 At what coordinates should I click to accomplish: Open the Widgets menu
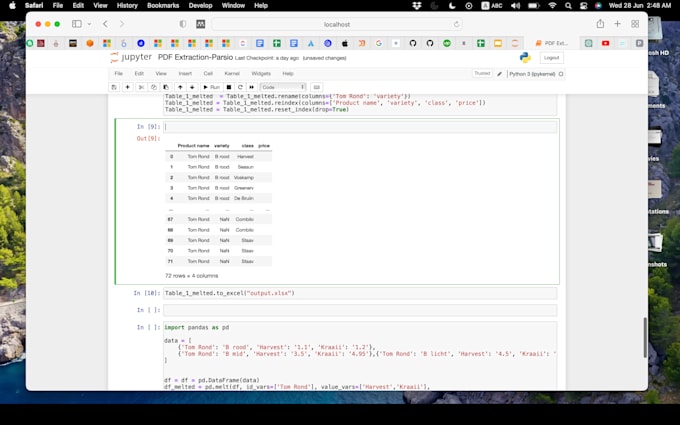(261, 74)
